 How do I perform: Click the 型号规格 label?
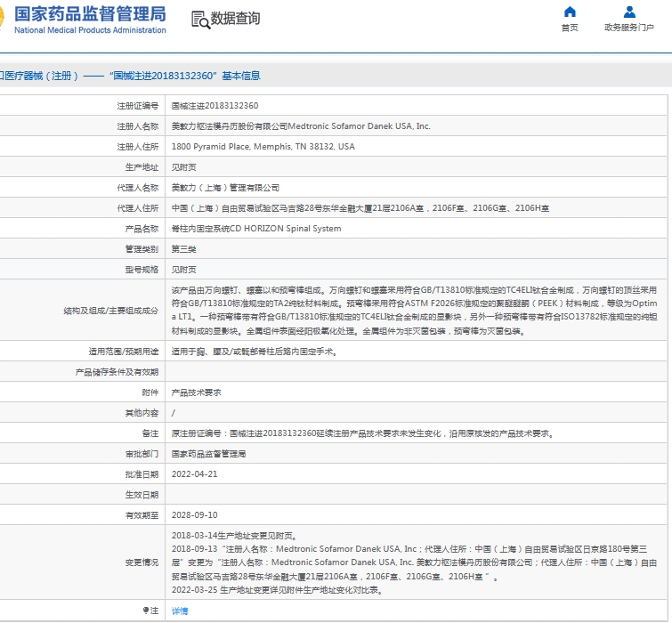pyautogui.click(x=142, y=270)
